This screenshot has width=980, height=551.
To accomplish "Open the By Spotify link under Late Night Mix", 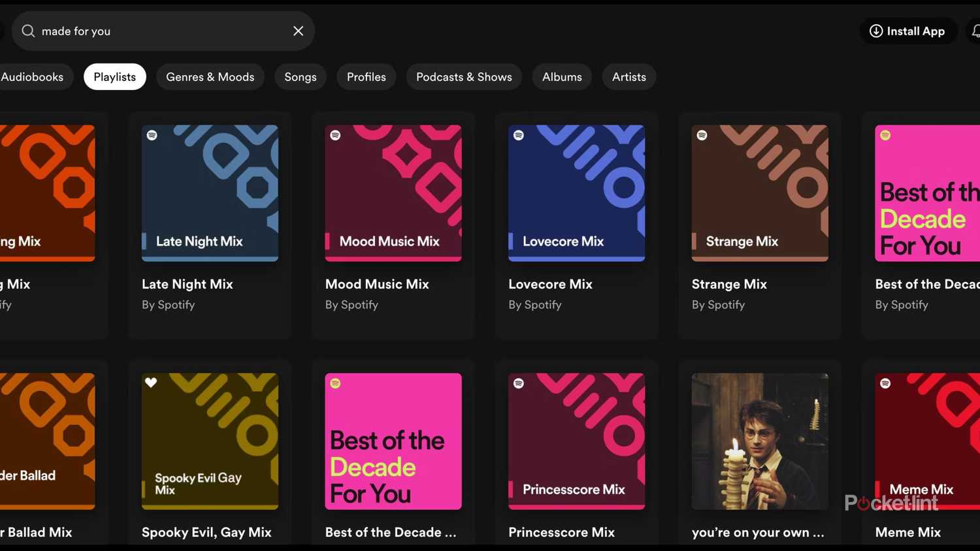I will pos(168,304).
